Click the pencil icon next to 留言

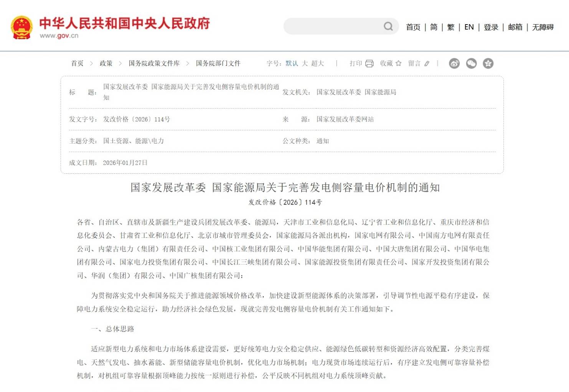pos(427,64)
